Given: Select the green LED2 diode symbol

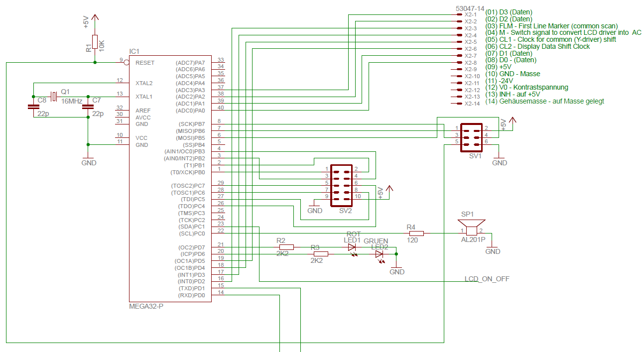Looking at the screenshot, I should (x=379, y=254).
